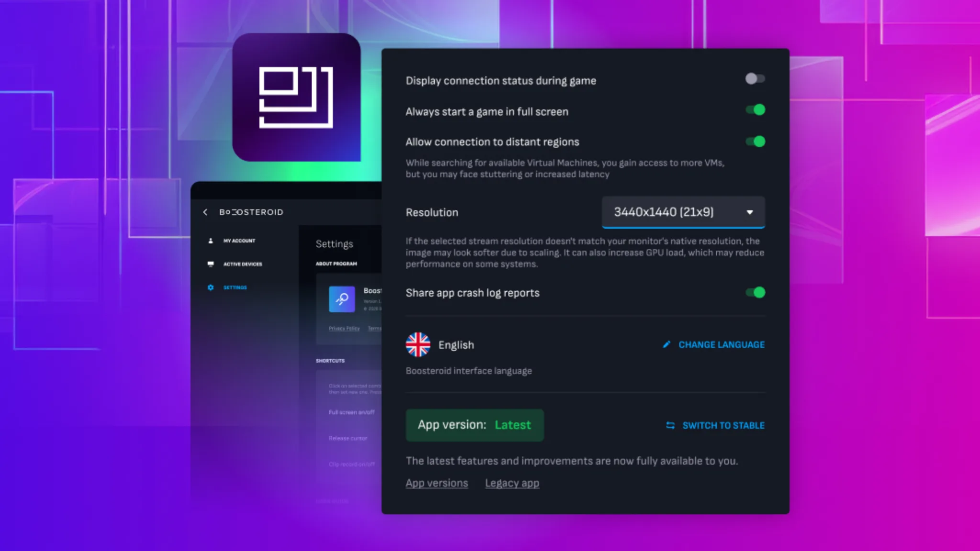Toggle Share app crash log reports
Image resolution: width=980 pixels, height=551 pixels.
755,292
